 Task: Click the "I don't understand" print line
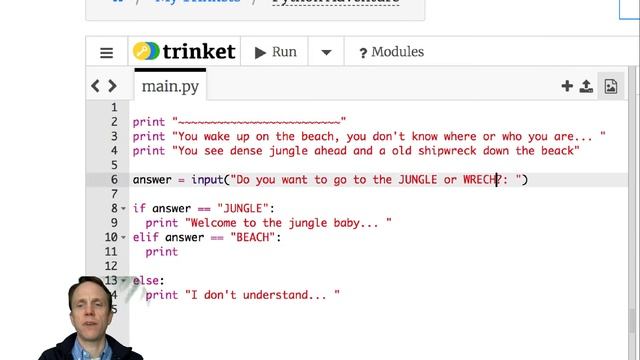point(242,295)
